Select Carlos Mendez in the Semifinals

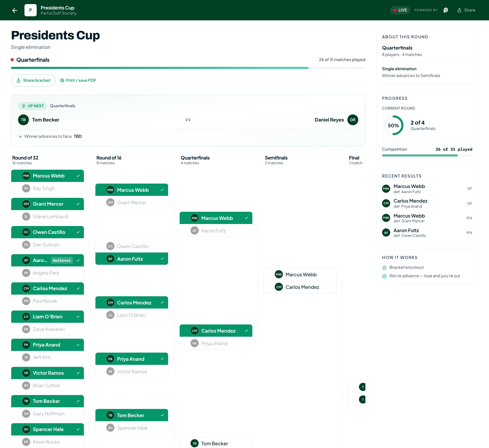[300, 287]
